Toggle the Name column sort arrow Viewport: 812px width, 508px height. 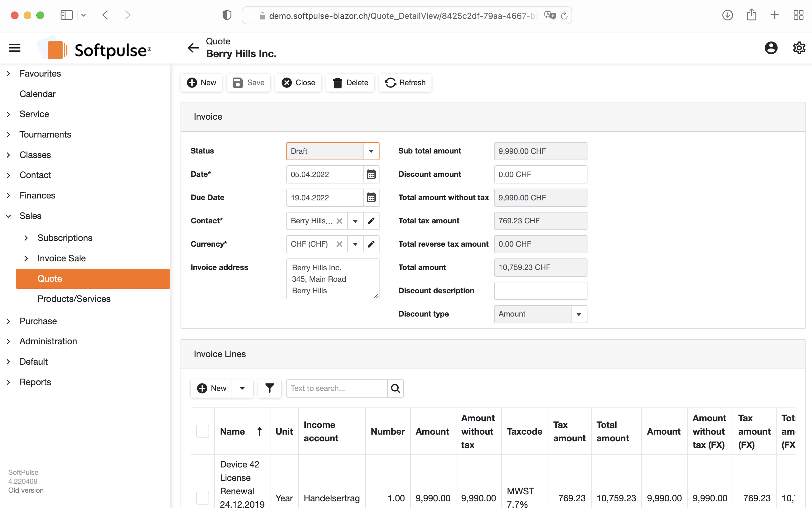point(259,431)
